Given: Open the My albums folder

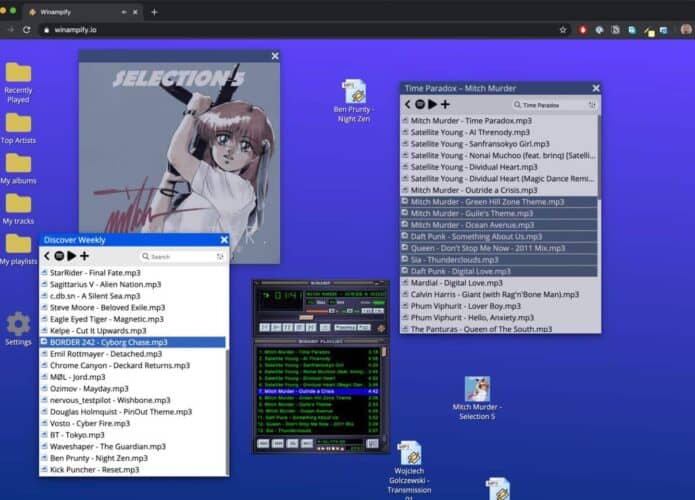Looking at the screenshot, I should pos(18,168).
